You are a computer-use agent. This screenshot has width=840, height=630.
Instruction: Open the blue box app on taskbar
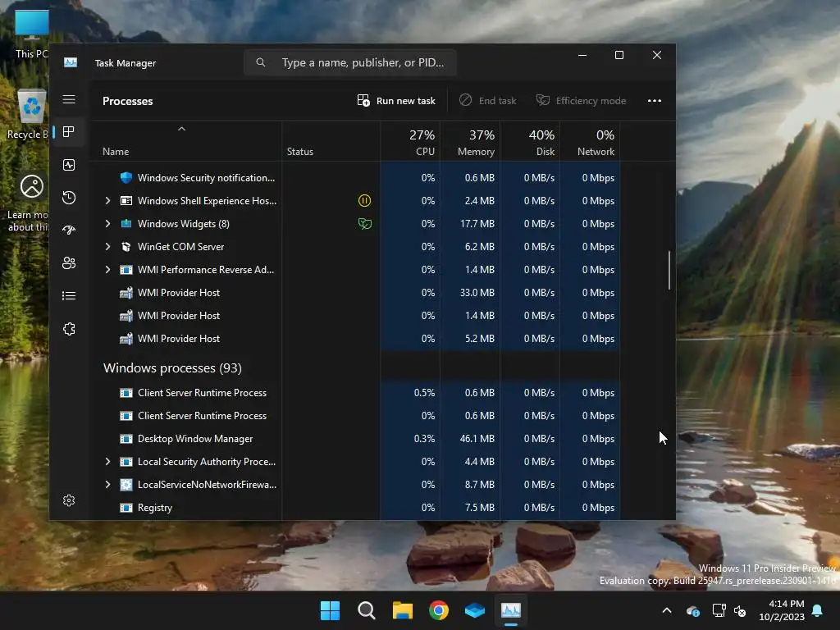[x=475, y=610]
